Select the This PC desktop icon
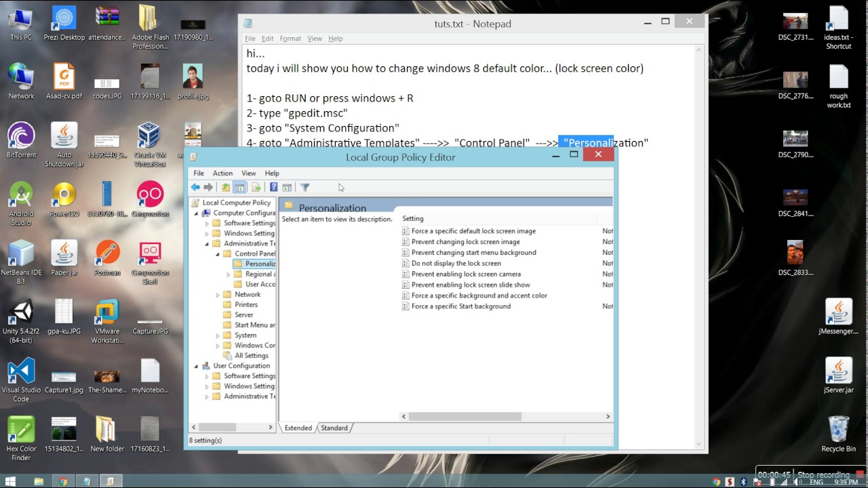The height and width of the screenshot is (488, 868). click(21, 24)
